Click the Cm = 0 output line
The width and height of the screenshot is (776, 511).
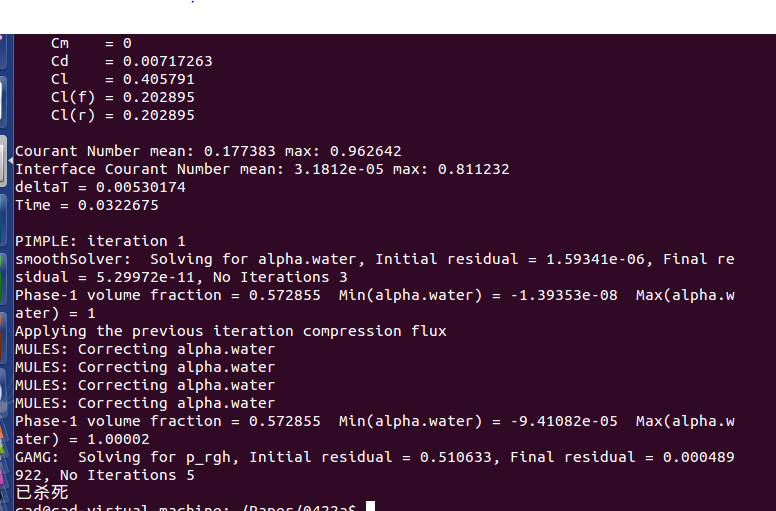coord(90,43)
